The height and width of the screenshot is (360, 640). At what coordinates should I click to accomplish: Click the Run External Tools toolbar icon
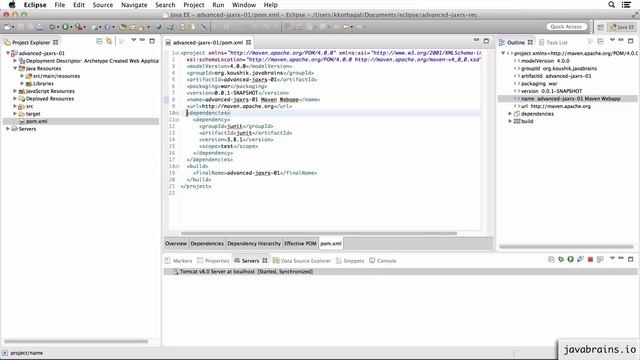tap(79, 27)
